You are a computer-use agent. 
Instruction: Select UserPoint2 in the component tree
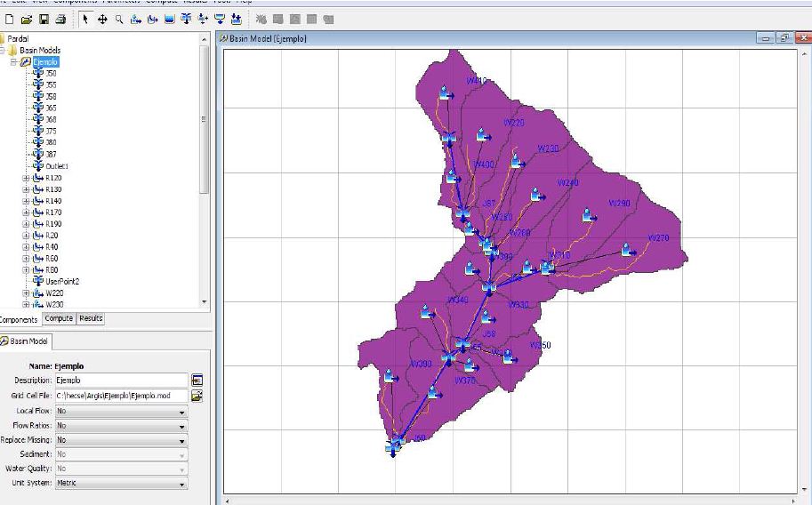pos(62,281)
